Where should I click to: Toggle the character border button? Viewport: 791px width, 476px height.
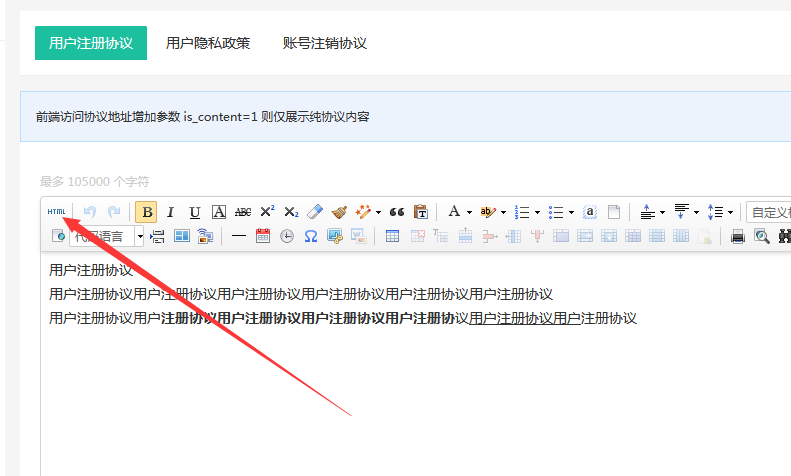(219, 212)
